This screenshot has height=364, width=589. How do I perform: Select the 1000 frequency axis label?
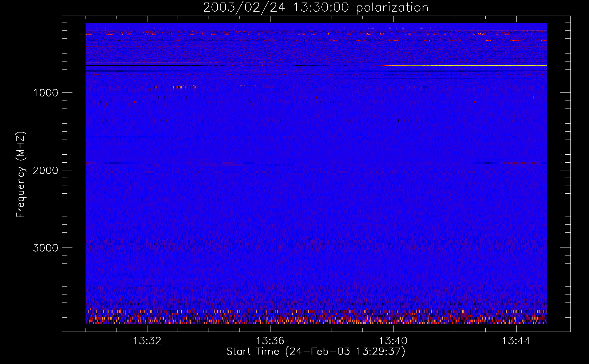46,93
